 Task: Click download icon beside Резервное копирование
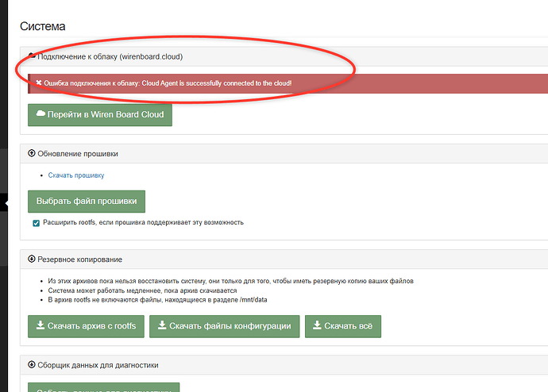coord(32,259)
